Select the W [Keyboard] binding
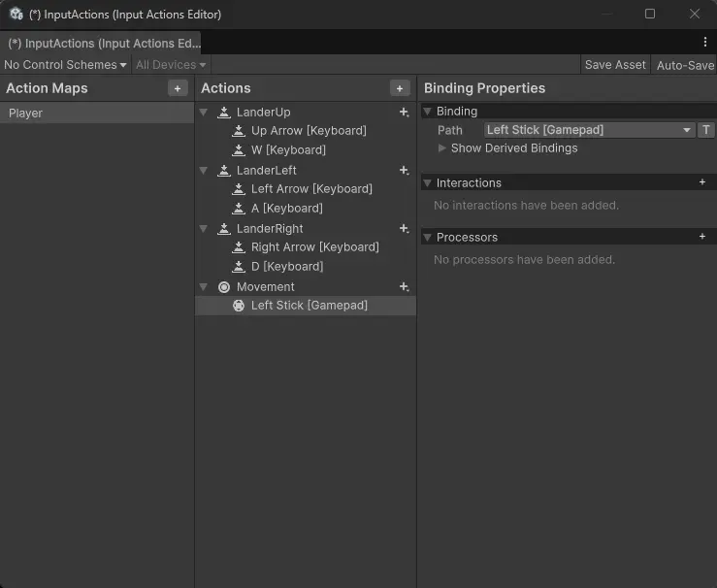This screenshot has height=588, width=717. 288,150
